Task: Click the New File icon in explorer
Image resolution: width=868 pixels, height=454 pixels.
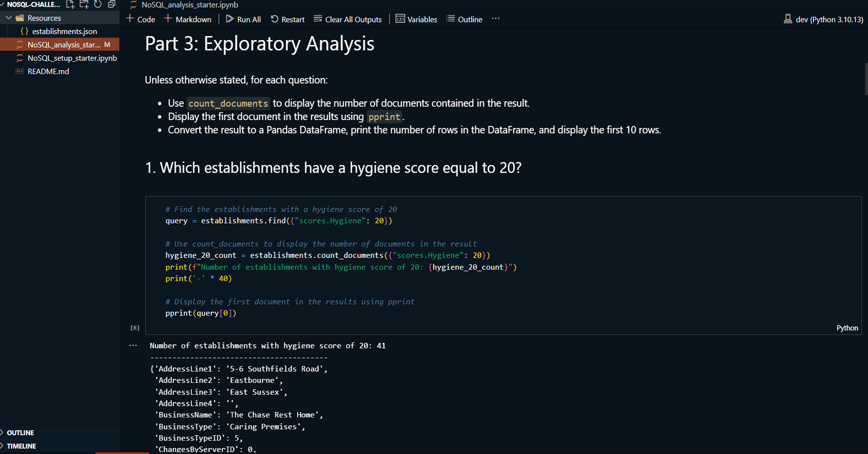Action: (70, 5)
